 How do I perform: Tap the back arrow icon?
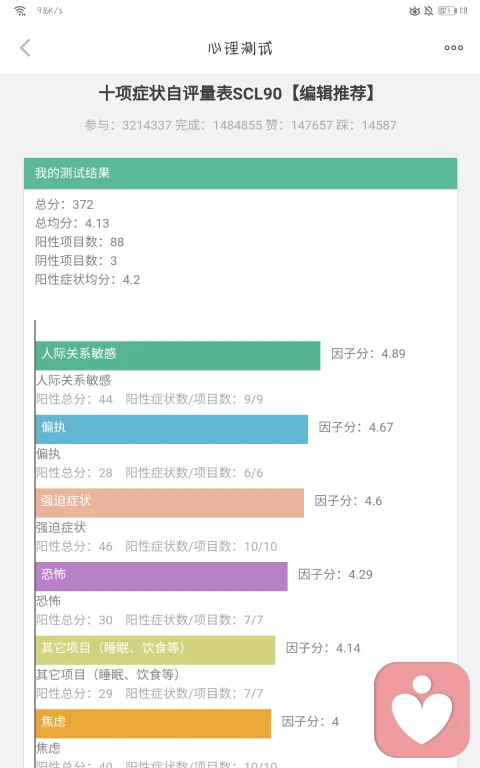(x=25, y=48)
